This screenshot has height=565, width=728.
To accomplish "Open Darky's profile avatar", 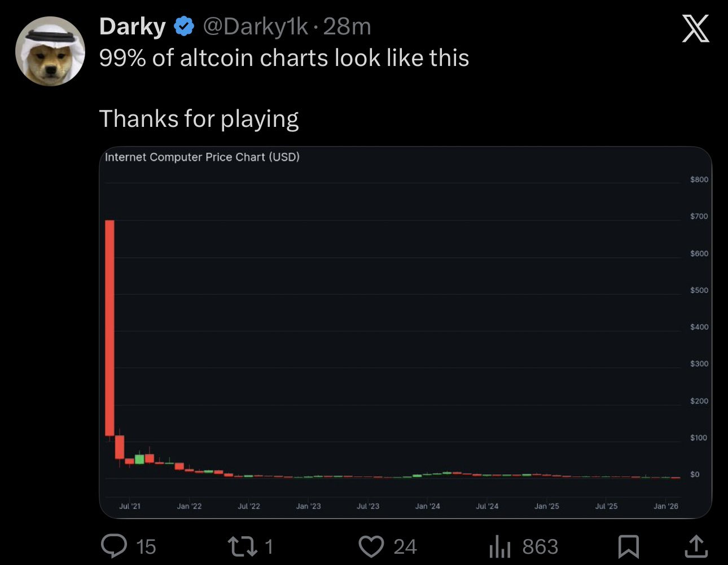I will point(50,51).
